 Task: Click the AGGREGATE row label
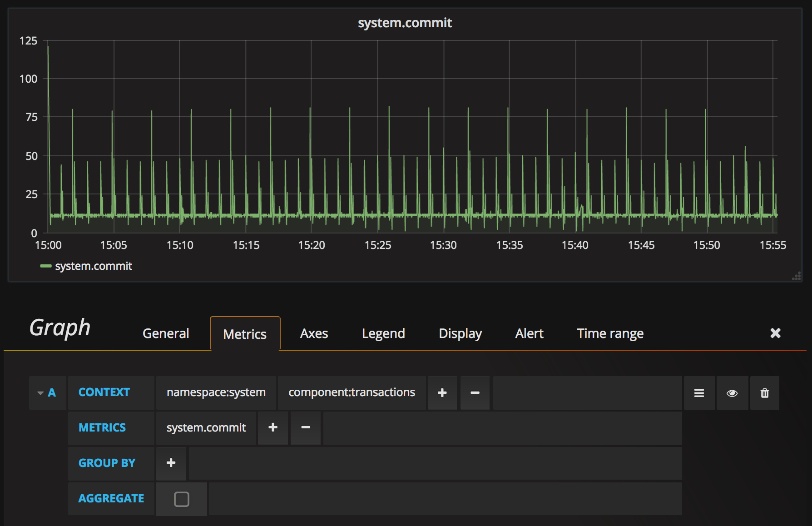point(111,499)
